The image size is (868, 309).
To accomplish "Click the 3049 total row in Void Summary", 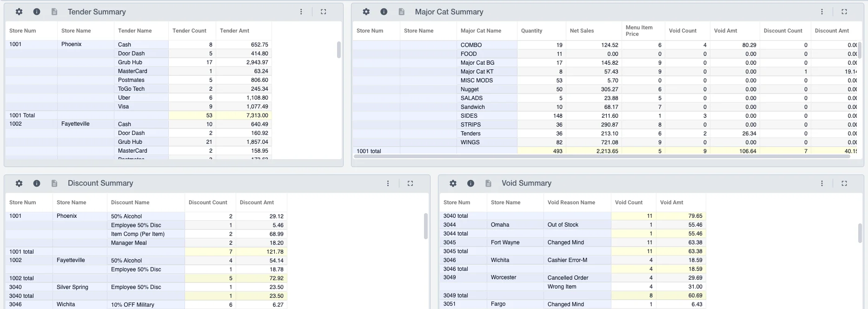I will (573, 296).
